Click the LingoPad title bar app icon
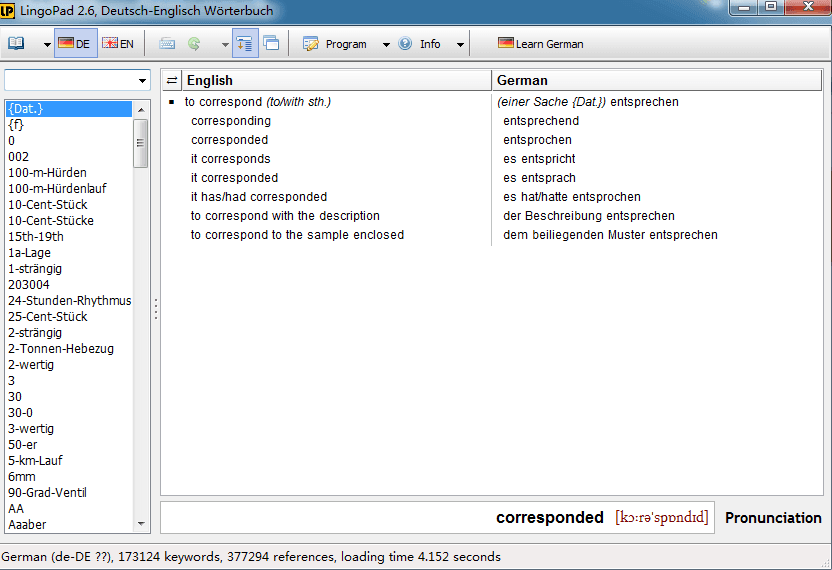The width and height of the screenshot is (832, 570). point(8,9)
